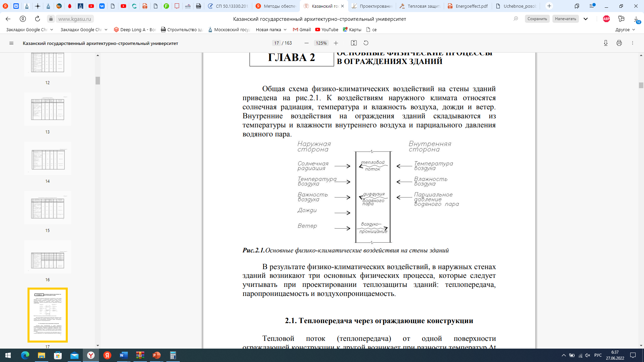The width and height of the screenshot is (644, 362).
Task: Open a new browser tab
Action: pos(549,6)
